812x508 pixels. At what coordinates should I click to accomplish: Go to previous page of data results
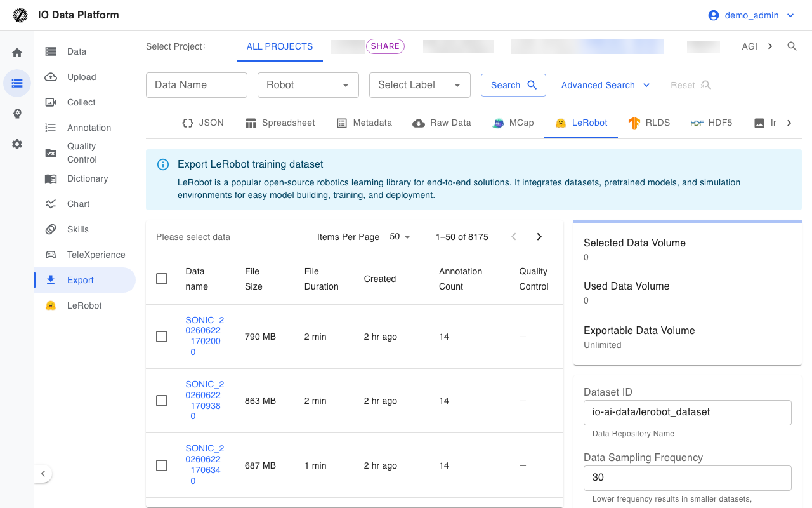[514, 237]
